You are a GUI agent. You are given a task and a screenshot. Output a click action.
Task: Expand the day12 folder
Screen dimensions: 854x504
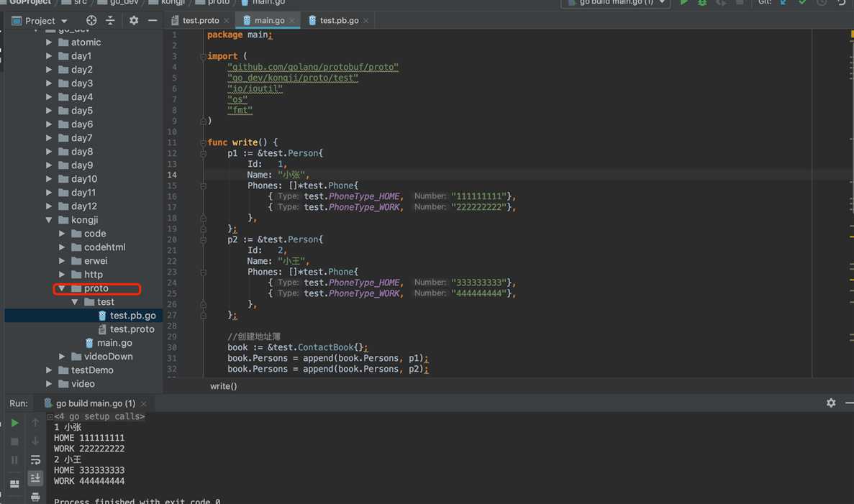pyautogui.click(x=49, y=206)
